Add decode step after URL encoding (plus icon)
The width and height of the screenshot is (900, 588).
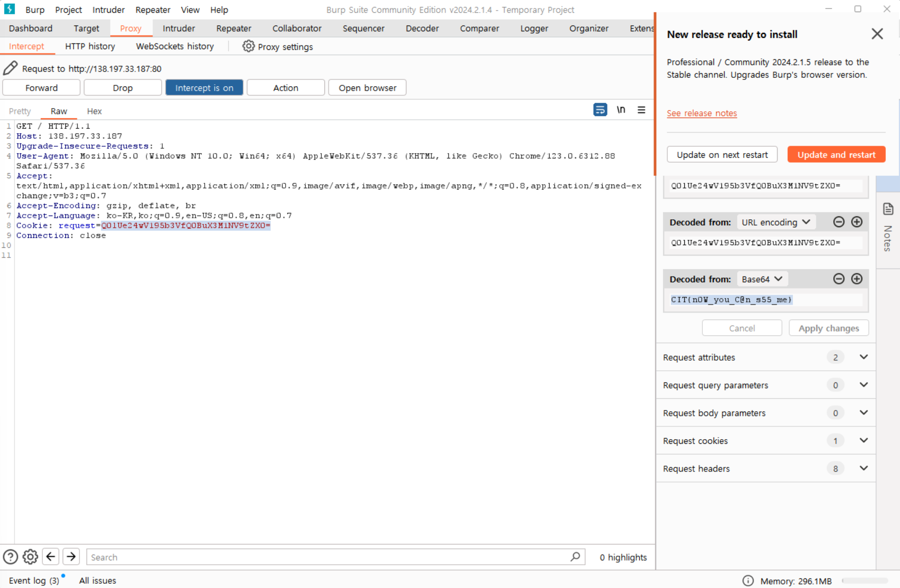click(x=857, y=222)
